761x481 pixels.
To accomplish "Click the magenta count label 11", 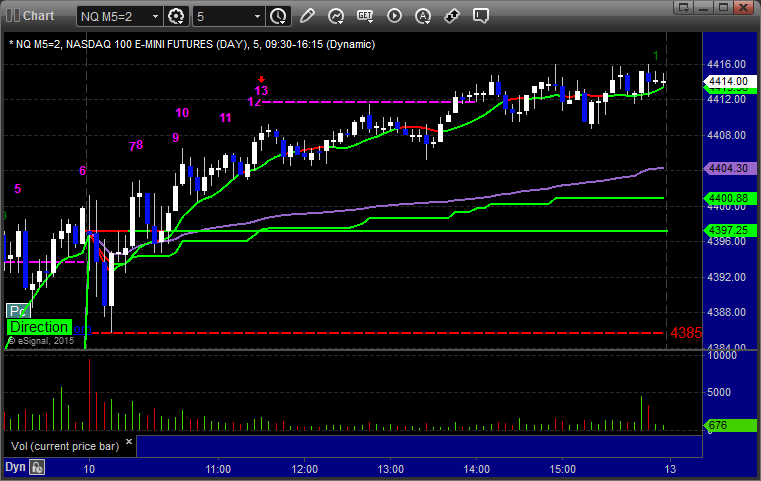I will pos(225,117).
